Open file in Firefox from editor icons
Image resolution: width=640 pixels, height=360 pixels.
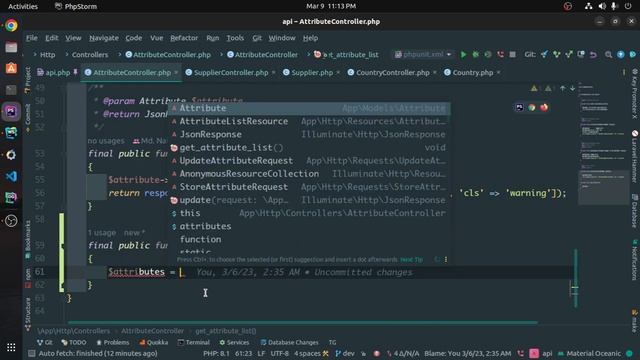[544, 107]
